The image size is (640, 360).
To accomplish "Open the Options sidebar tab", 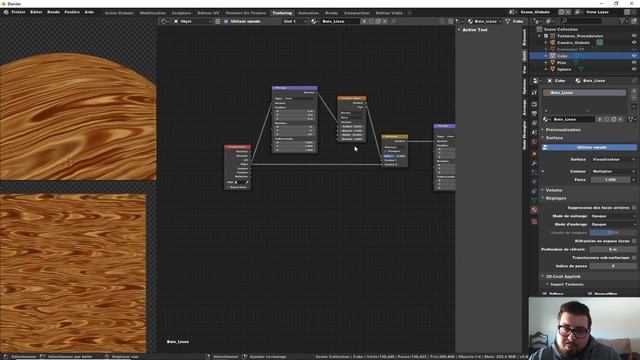I will coord(524,87).
